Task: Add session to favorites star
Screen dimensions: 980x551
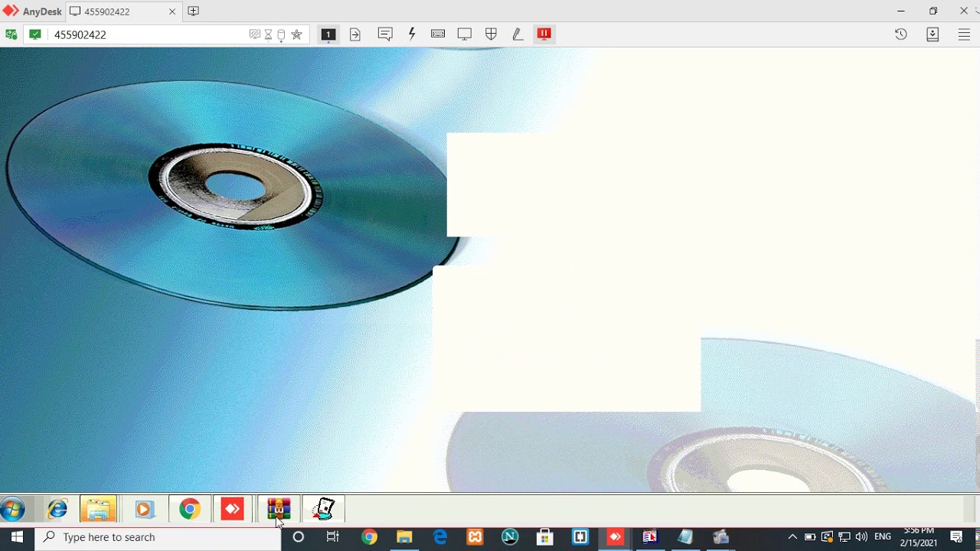Action: [297, 34]
